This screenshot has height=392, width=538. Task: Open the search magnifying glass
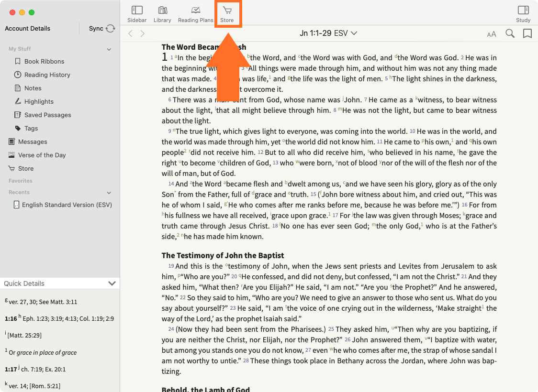pos(510,33)
